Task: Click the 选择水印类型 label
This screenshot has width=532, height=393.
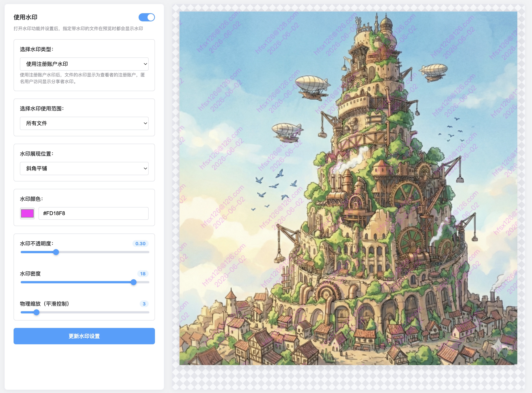Action: [37, 49]
